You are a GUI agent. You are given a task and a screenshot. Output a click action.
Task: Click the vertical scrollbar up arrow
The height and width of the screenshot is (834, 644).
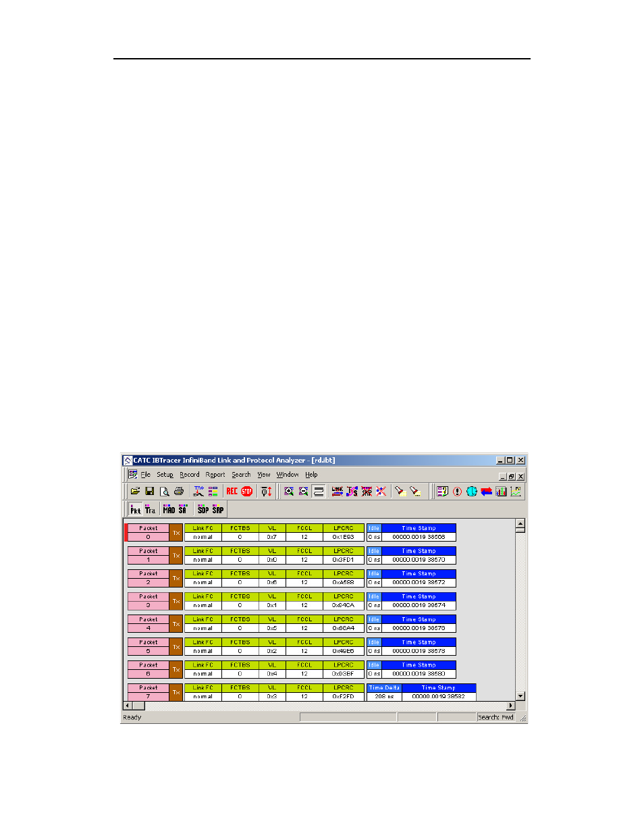click(520, 523)
